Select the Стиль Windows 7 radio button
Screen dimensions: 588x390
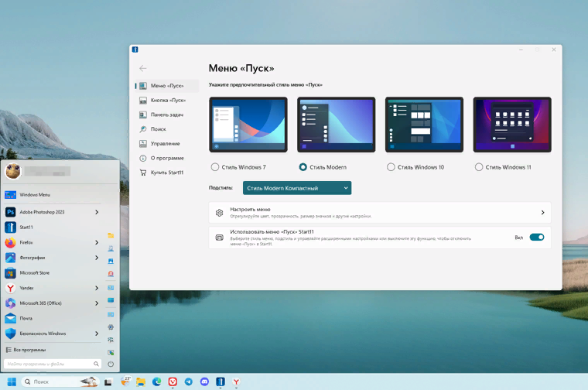tap(215, 167)
